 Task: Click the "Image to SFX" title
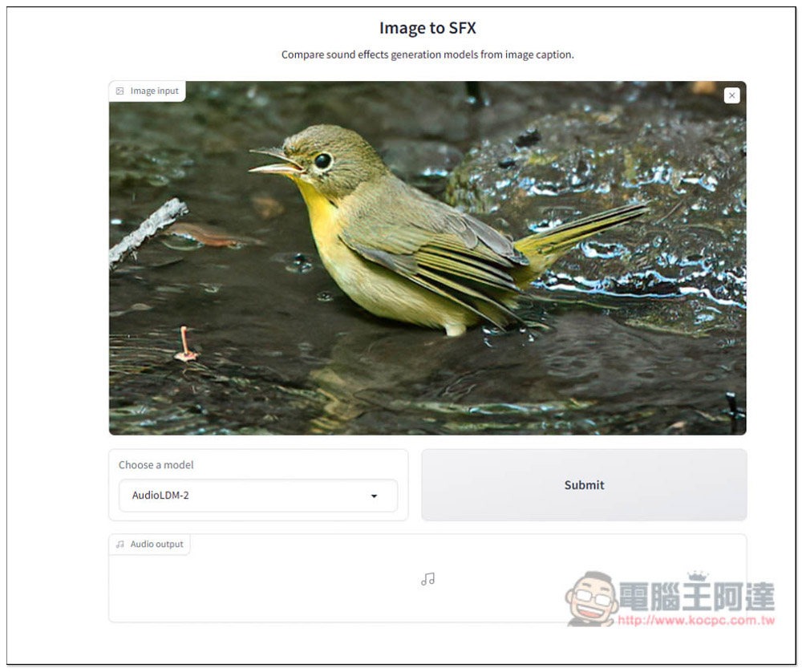[x=427, y=27]
